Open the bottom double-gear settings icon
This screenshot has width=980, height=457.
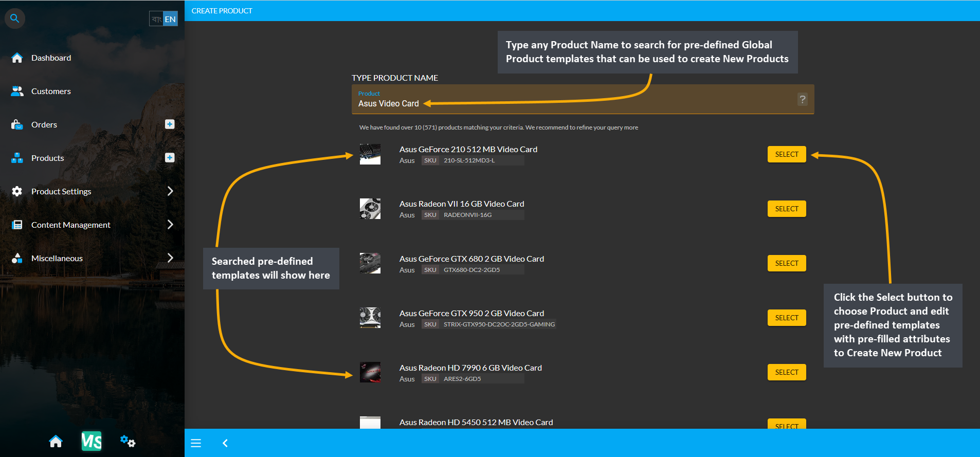[128, 441]
